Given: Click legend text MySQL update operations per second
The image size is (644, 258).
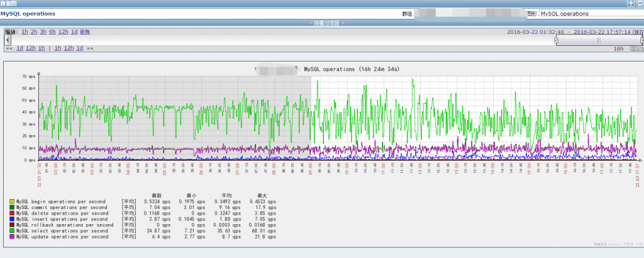Looking at the screenshot, I should click(62, 237).
